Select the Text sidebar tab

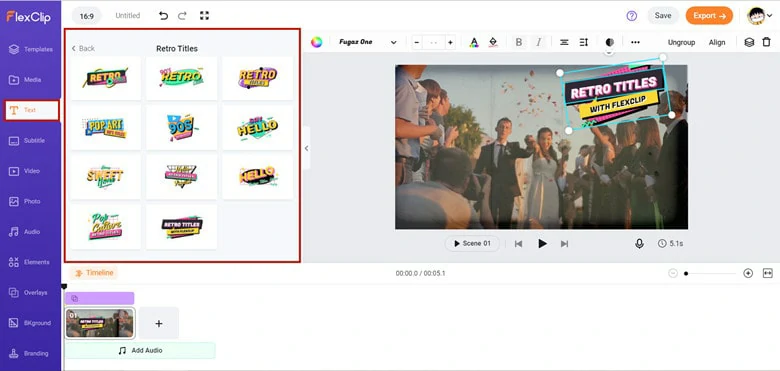point(31,110)
